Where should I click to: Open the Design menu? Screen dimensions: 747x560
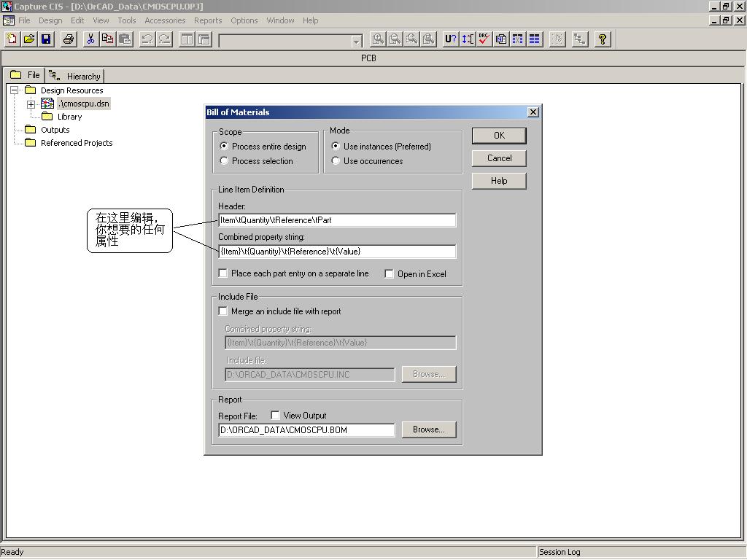coord(50,20)
